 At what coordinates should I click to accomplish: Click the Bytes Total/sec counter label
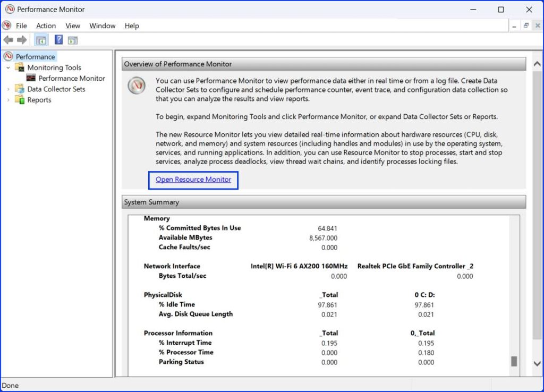click(x=183, y=276)
